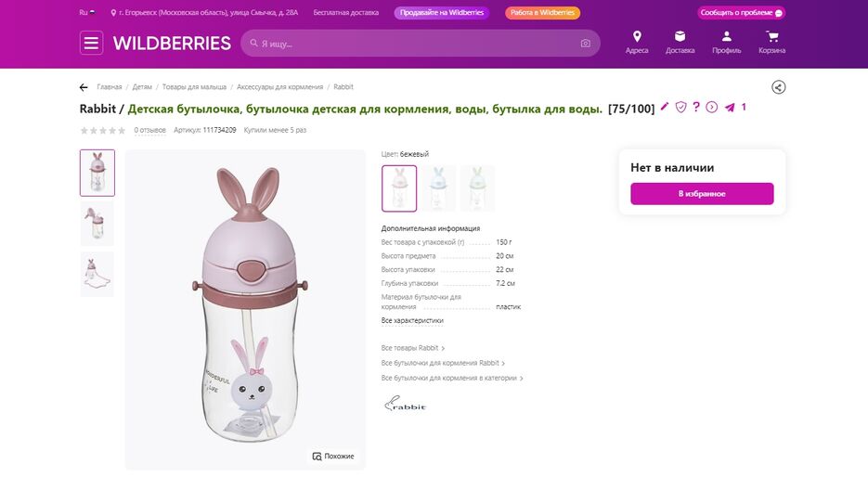The width and height of the screenshot is (868, 503).
Task: Open Аксессуары для кормления breadcrumb
Action: [279, 87]
